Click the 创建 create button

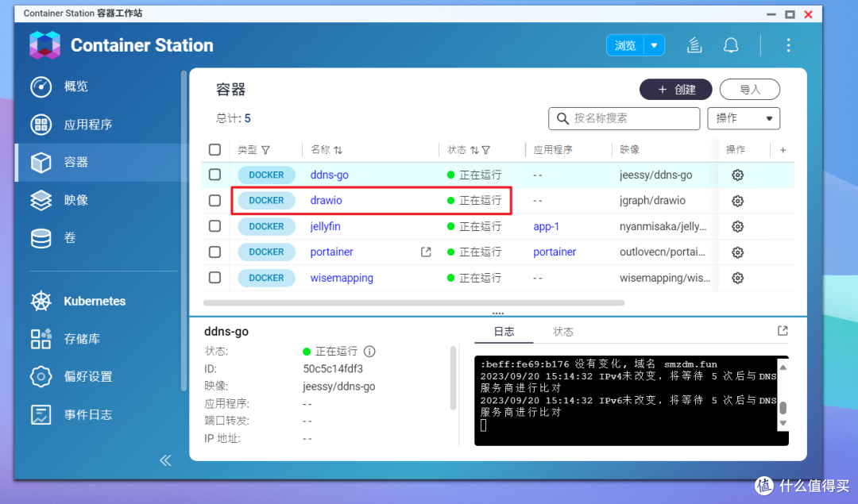point(676,90)
